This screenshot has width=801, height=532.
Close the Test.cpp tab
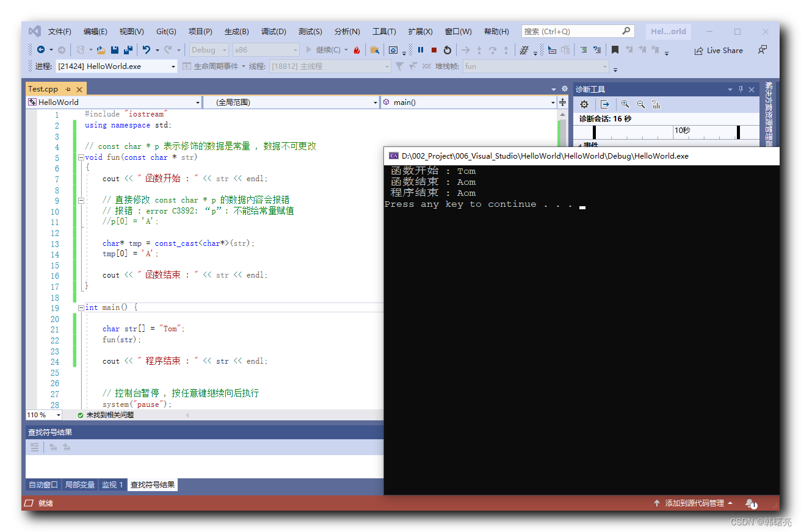(x=79, y=89)
